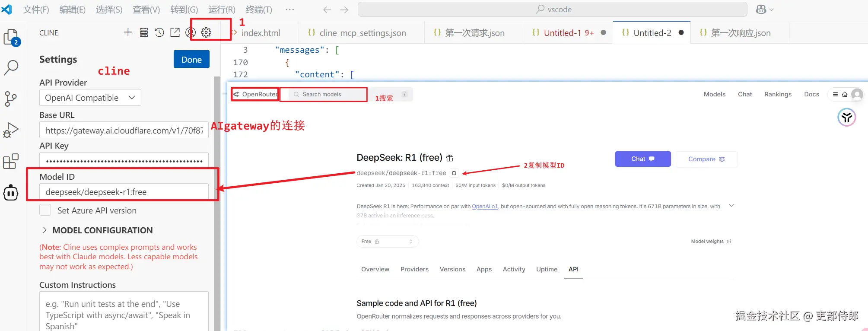Click the Copilot icon in the title bar
The image size is (868, 331).
761,10
